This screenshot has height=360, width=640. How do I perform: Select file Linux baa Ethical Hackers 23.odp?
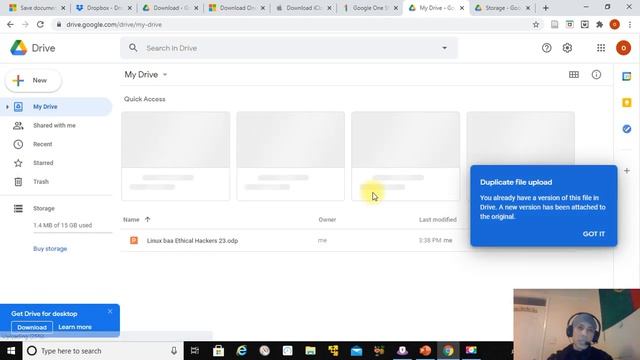(x=192, y=241)
